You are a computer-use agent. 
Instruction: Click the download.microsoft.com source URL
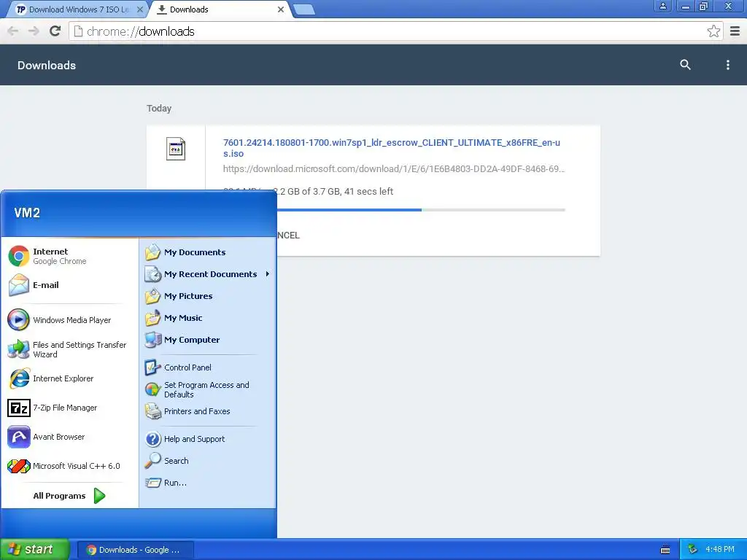(393, 169)
